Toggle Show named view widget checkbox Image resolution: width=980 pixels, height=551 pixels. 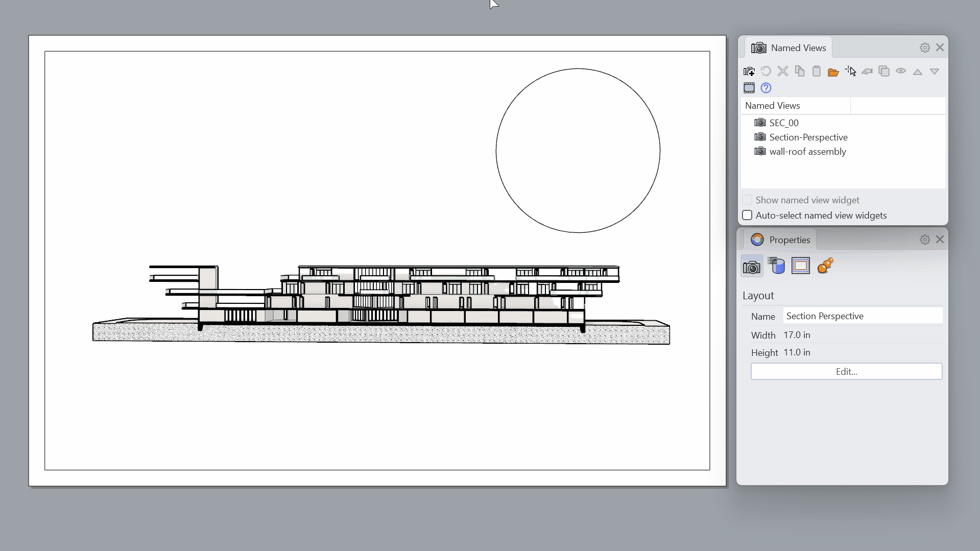tap(747, 200)
